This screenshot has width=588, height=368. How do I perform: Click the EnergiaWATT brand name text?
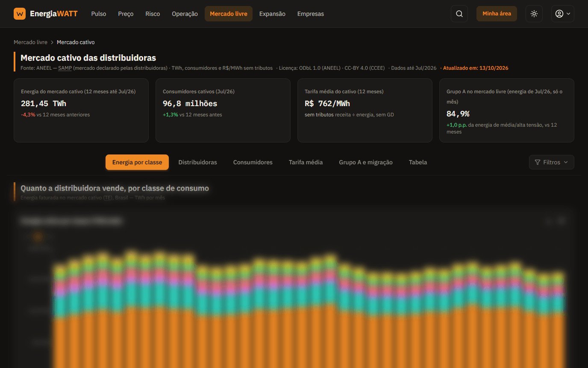pyautogui.click(x=54, y=14)
